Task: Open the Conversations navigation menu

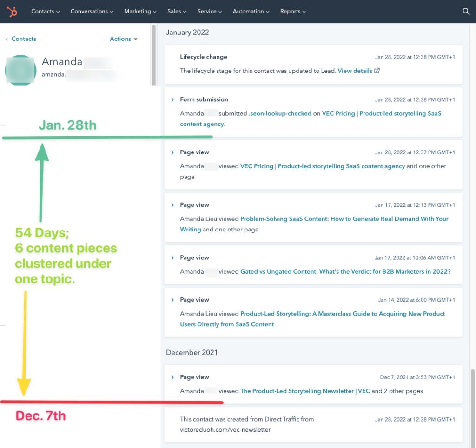Action: [92, 12]
